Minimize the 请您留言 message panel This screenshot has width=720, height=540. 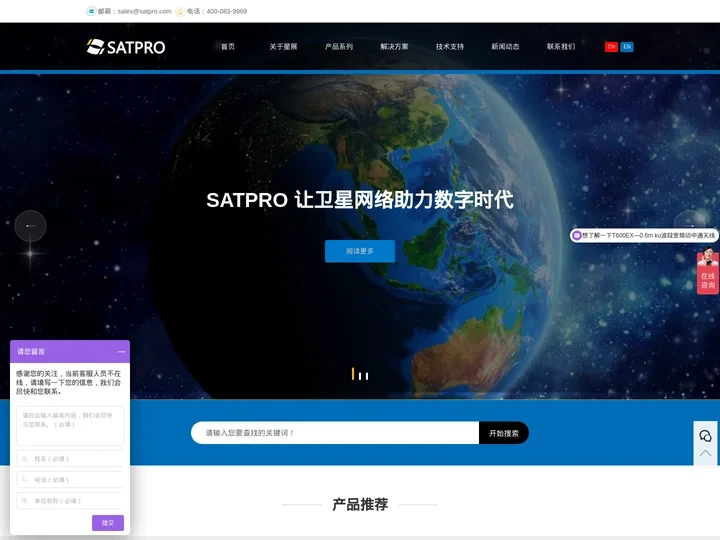click(121, 352)
